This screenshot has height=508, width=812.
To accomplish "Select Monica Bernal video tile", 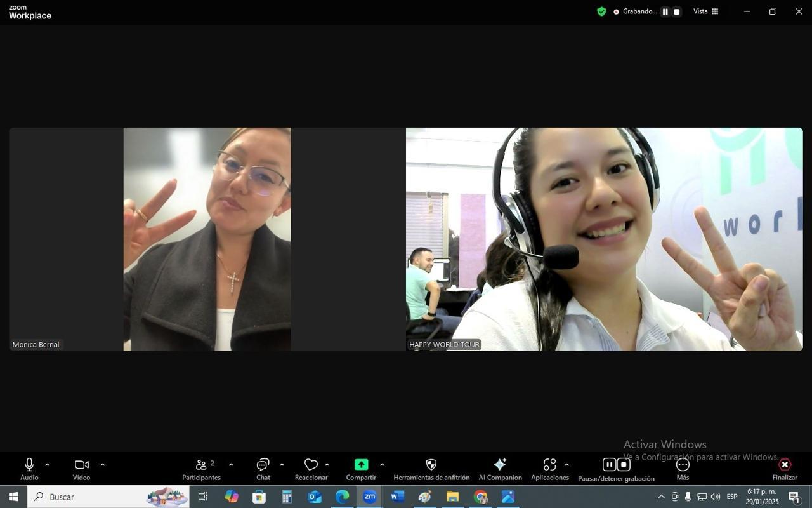I will [207, 239].
